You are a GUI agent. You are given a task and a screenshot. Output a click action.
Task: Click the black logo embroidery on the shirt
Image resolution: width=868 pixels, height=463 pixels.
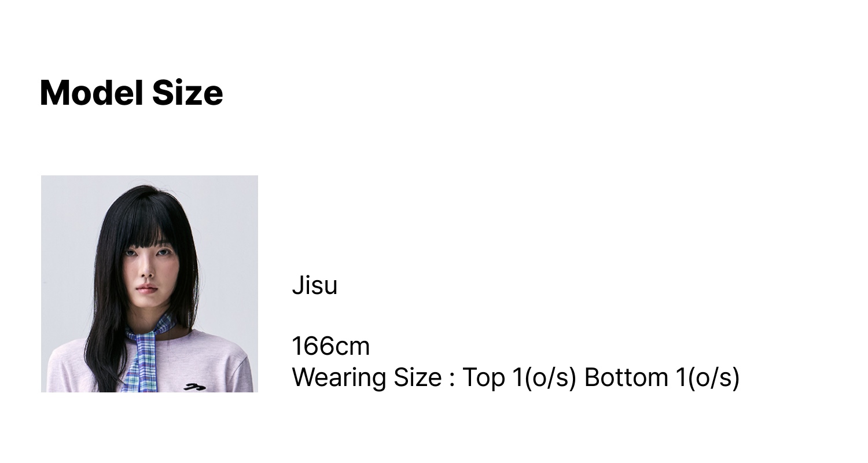(x=196, y=386)
